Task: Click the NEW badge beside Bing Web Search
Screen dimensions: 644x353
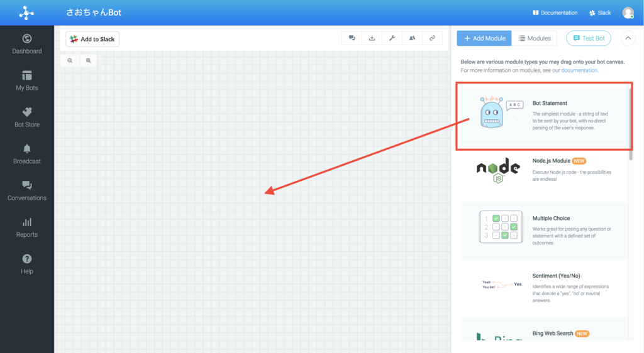Action: click(x=582, y=334)
